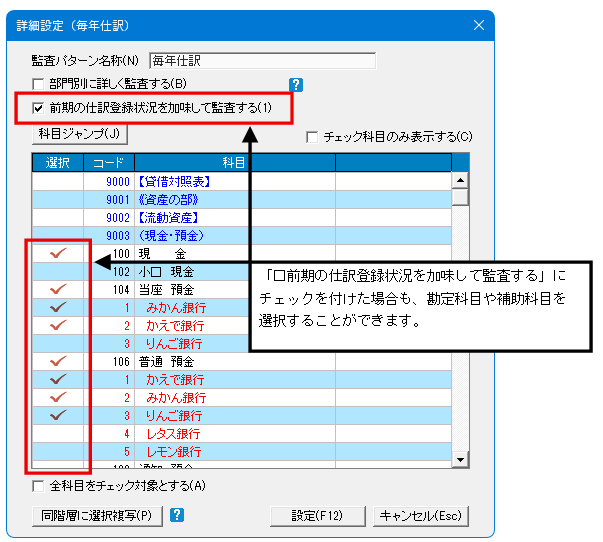
Task: Uncheck the 104 当座預金 selection mark
Action: pos(57,290)
